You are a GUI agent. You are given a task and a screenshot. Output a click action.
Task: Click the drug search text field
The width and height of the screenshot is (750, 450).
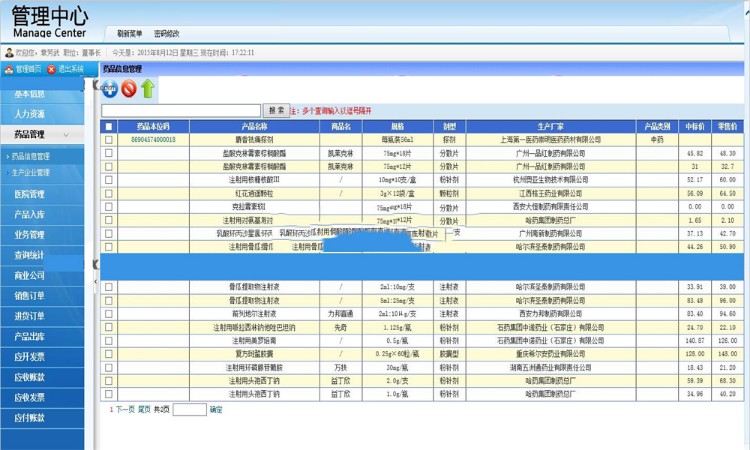pyautogui.click(x=180, y=110)
